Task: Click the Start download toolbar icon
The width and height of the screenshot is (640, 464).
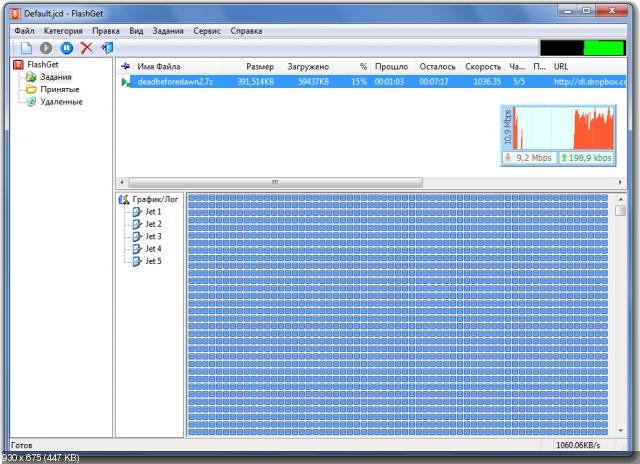Action: coord(46,48)
